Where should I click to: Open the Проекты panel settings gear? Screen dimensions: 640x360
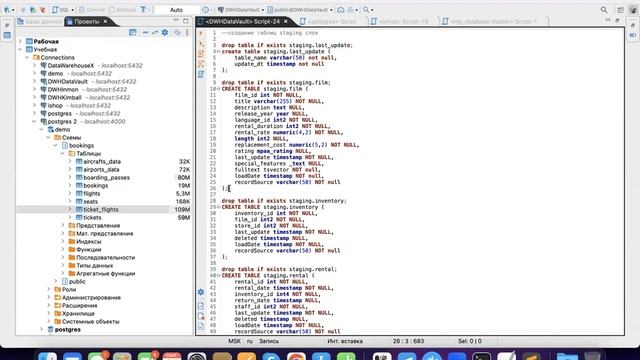point(165,32)
